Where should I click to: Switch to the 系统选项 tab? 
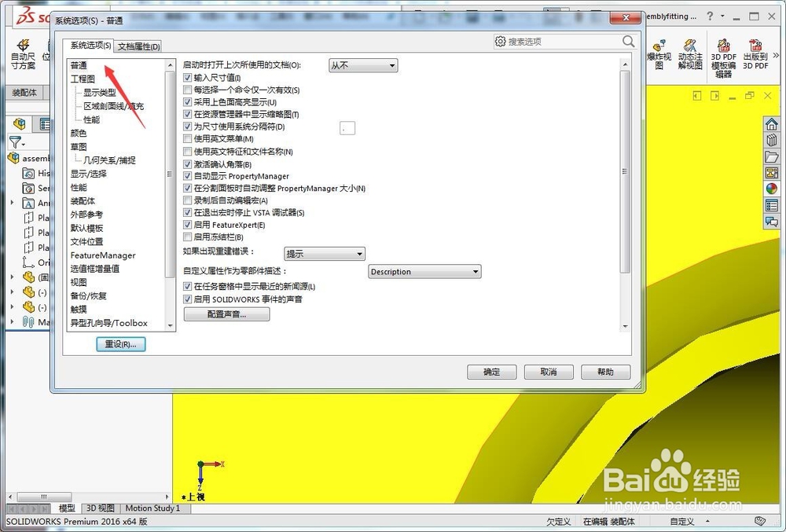90,45
